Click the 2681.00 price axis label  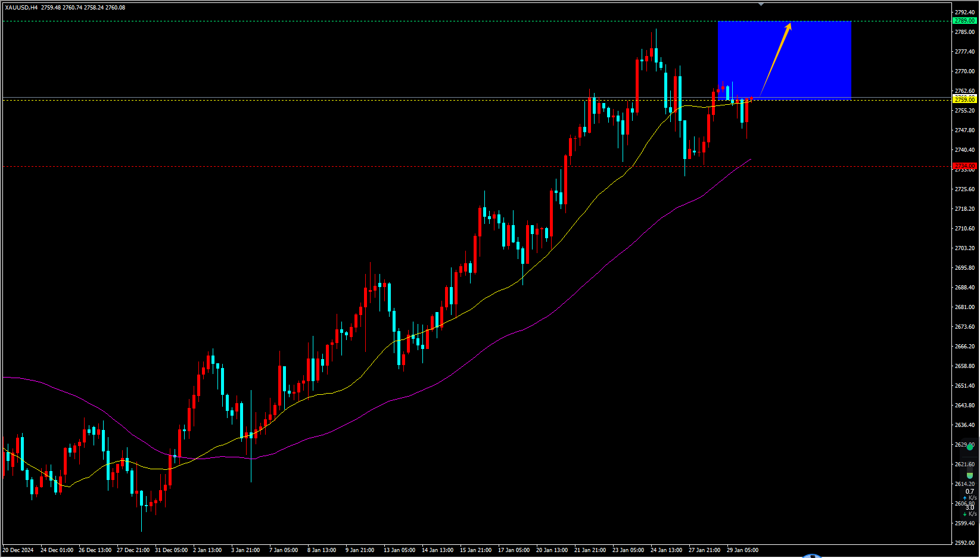click(x=965, y=307)
